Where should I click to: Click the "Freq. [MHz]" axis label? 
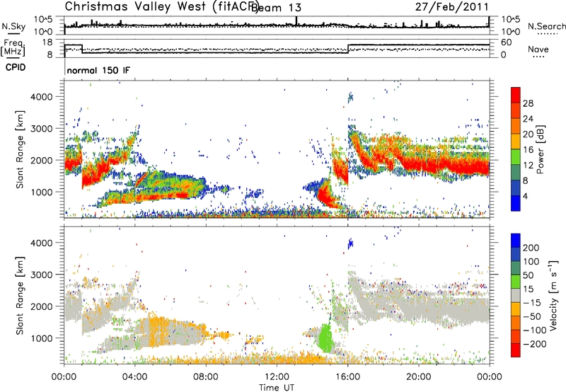click(13, 47)
